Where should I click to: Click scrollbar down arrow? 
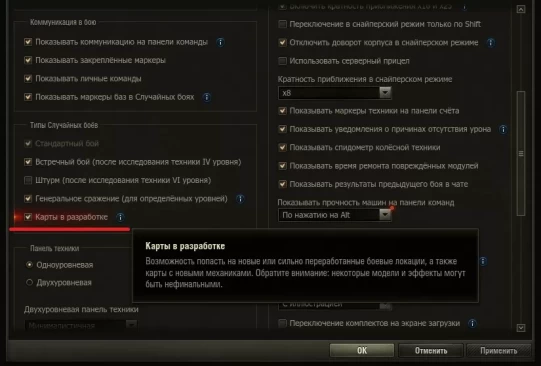point(521,328)
